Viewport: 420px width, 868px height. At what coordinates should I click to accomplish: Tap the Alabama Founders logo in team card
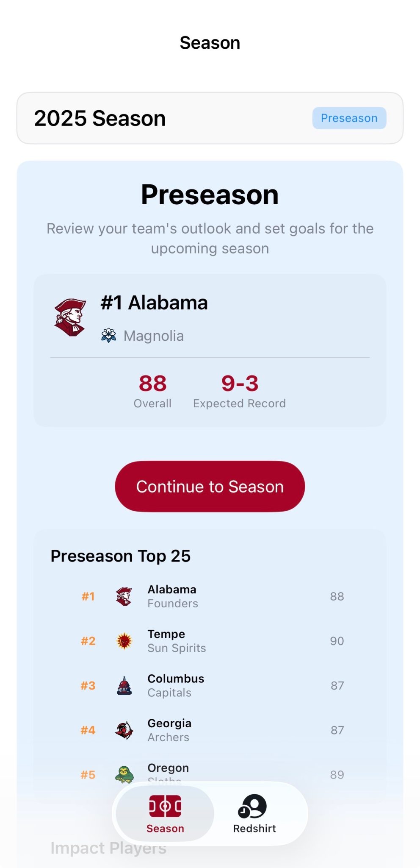click(70, 317)
